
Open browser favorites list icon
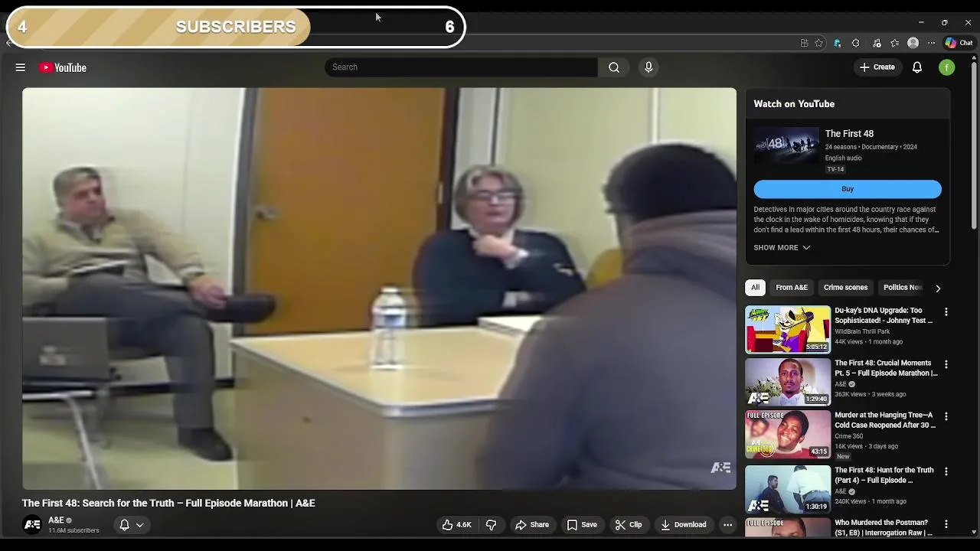tap(895, 43)
